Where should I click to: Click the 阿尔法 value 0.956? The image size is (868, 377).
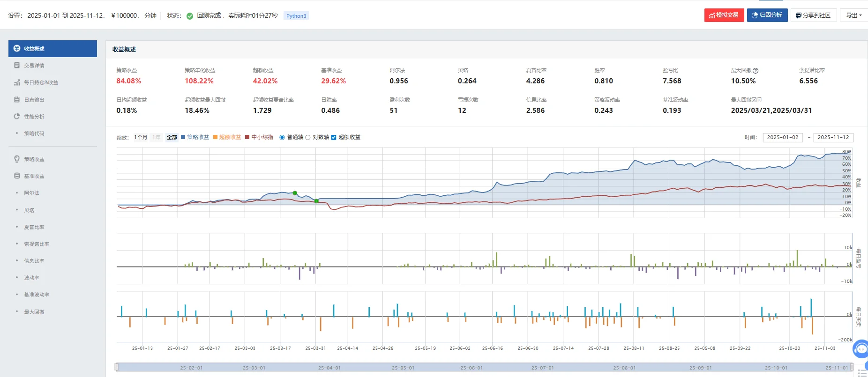pyautogui.click(x=399, y=81)
